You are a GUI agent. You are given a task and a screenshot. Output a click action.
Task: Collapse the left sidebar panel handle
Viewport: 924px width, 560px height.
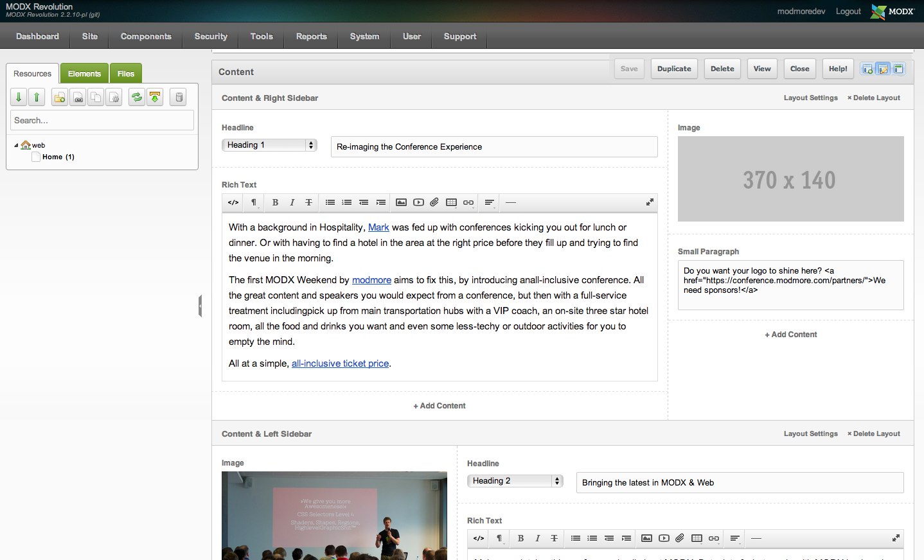[x=200, y=306]
